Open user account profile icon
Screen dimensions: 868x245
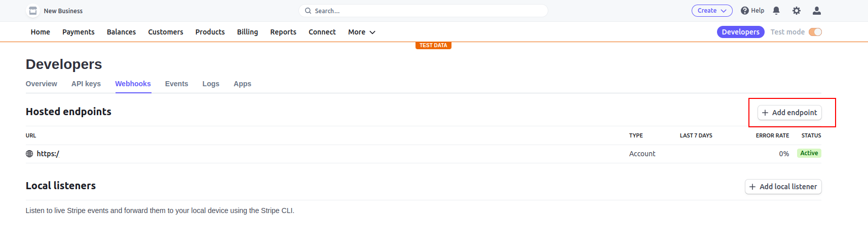coord(817,11)
